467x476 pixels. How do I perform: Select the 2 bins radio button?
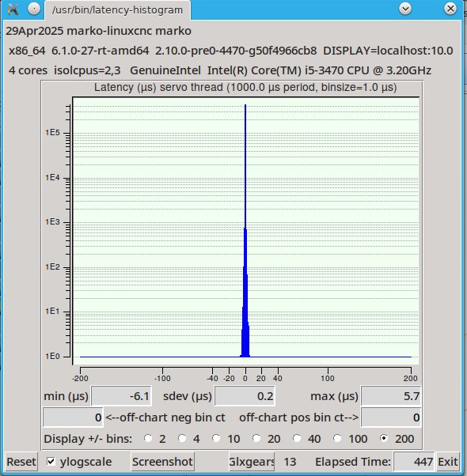(x=148, y=438)
